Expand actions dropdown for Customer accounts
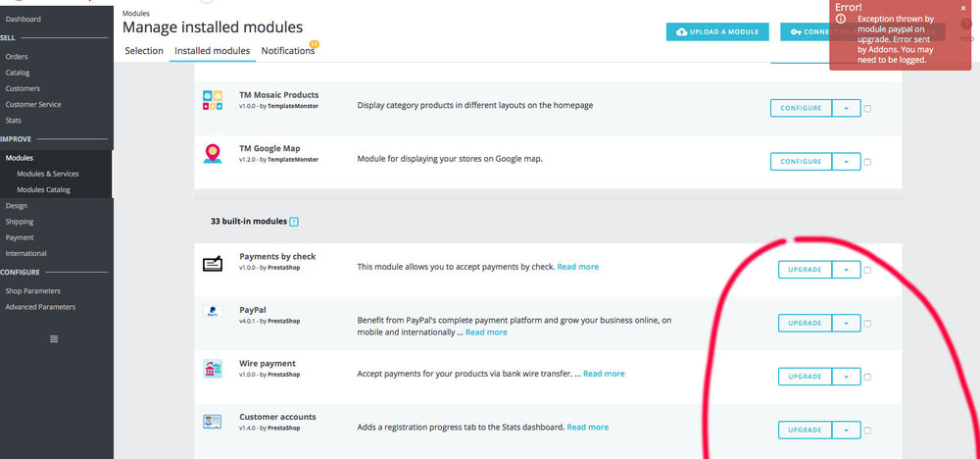The height and width of the screenshot is (459, 980). coord(847,431)
